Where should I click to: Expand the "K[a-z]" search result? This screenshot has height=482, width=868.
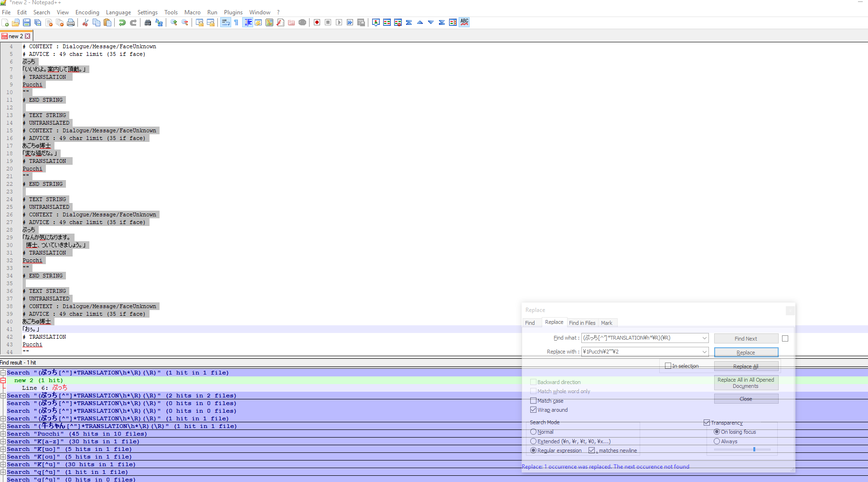point(3,441)
